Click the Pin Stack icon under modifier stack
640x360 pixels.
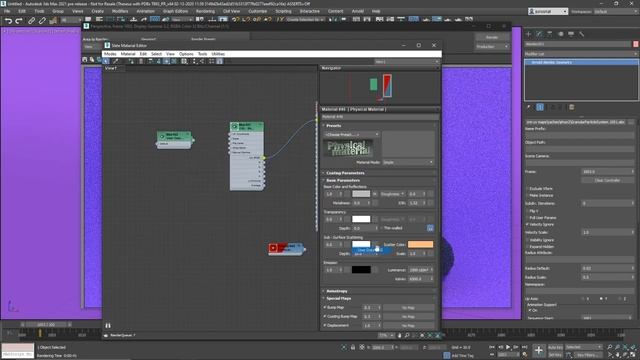529,107
